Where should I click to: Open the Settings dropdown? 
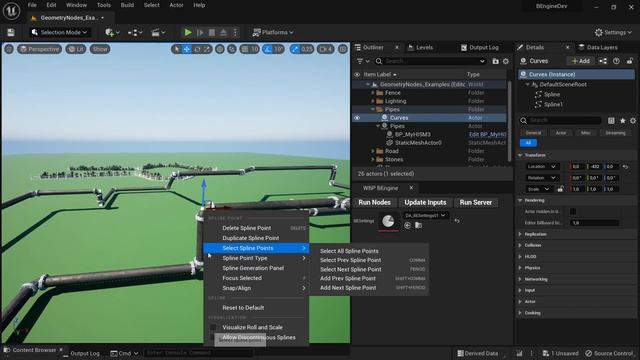tap(613, 32)
